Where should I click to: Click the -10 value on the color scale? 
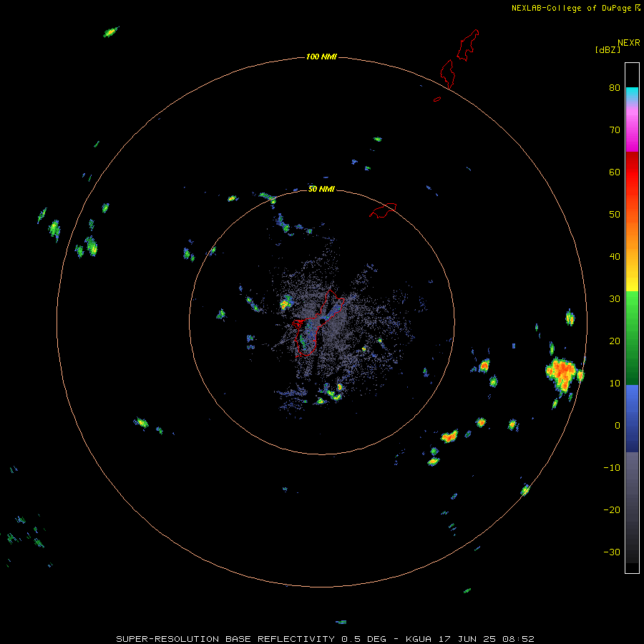tap(612, 468)
